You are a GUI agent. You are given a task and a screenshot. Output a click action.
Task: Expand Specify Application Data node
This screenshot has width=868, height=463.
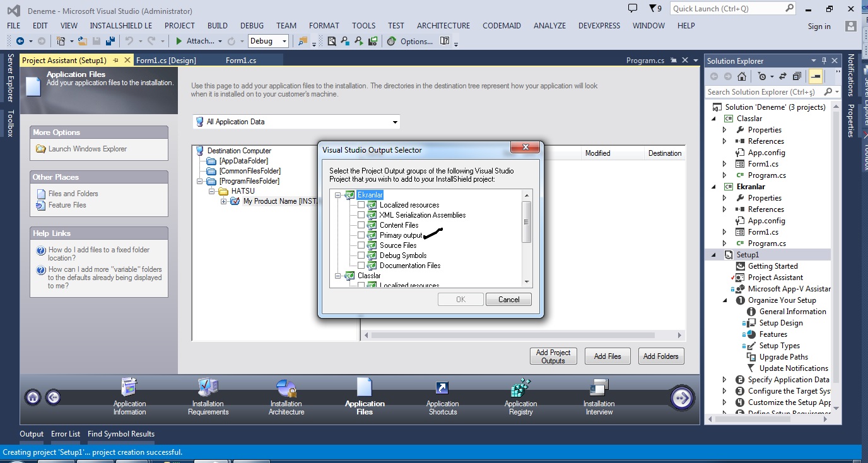(724, 380)
